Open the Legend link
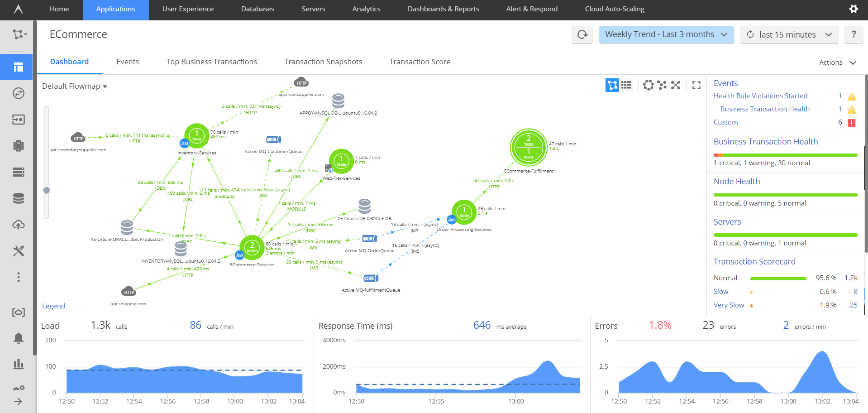Screen dimensions: 868x413 tap(53, 306)
